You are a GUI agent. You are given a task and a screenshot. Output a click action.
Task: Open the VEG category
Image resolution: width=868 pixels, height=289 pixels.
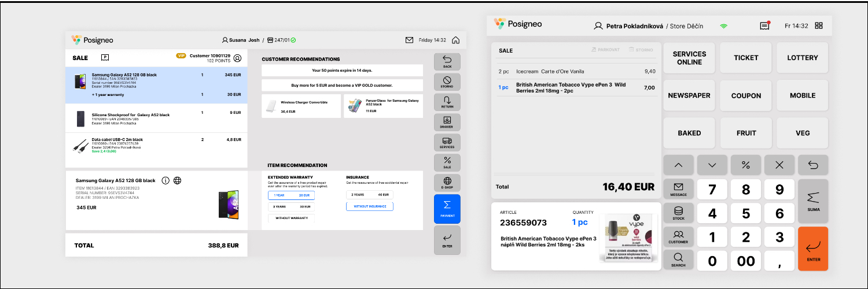click(803, 133)
